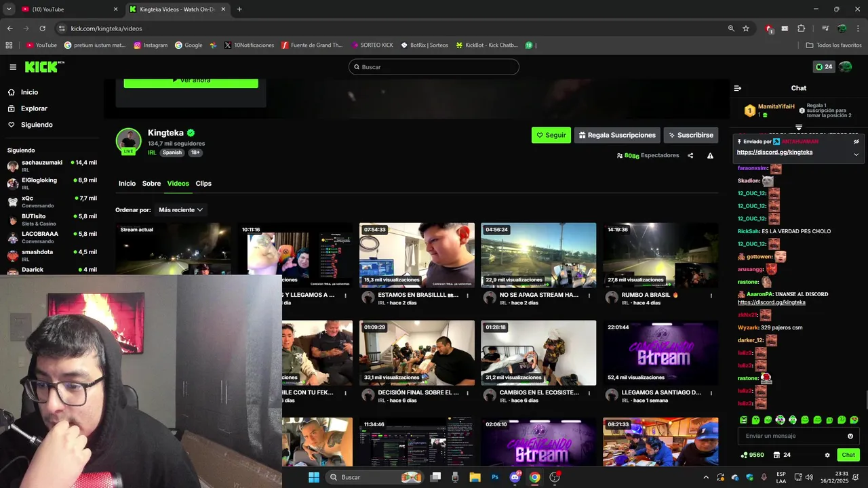The width and height of the screenshot is (868, 488).
Task: Report the channel with the warning triangle icon
Action: tap(710, 156)
